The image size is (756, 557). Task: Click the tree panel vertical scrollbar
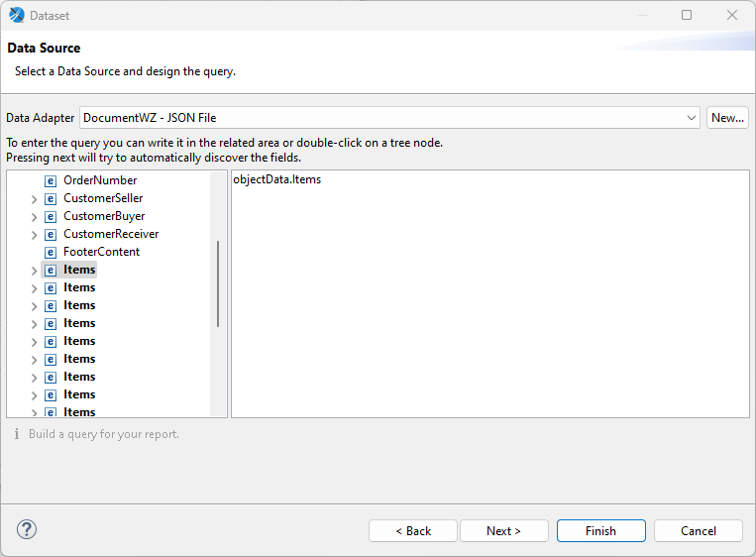(x=218, y=283)
